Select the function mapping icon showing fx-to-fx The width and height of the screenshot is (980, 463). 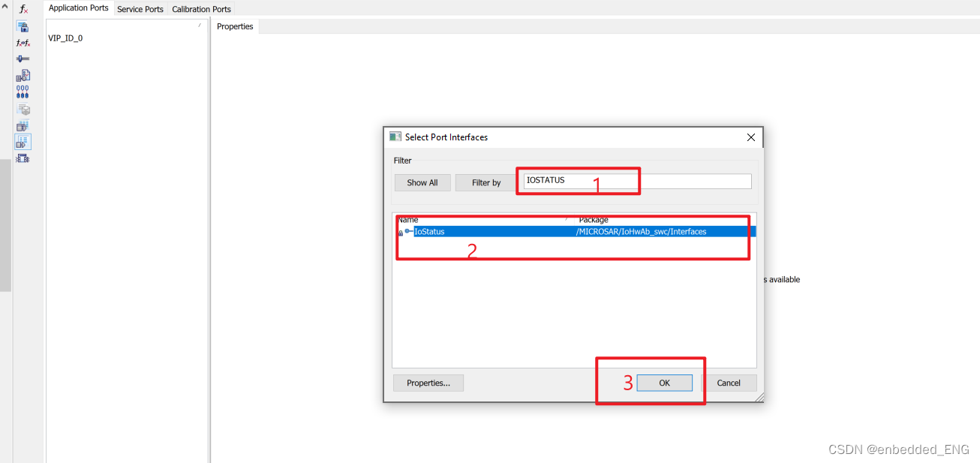23,43
